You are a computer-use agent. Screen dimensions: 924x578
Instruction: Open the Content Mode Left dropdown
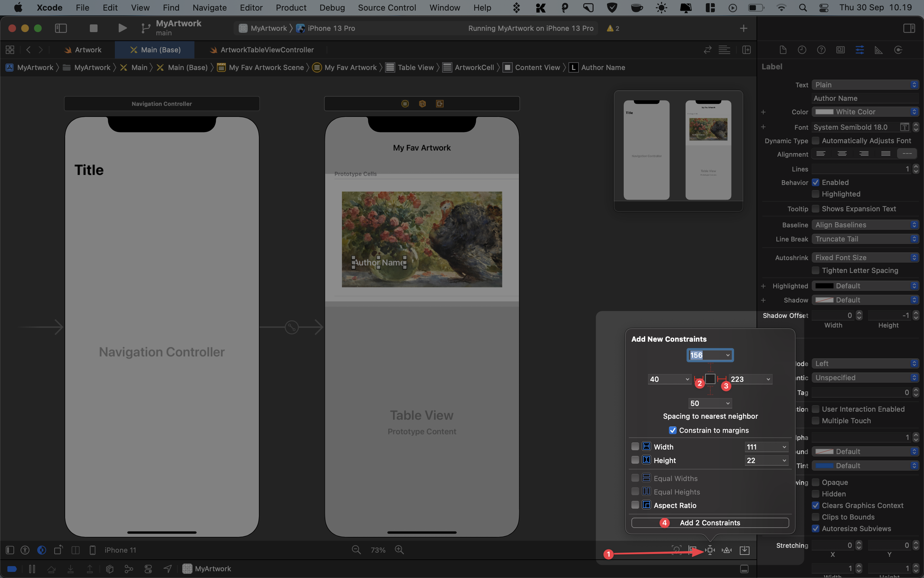(865, 363)
